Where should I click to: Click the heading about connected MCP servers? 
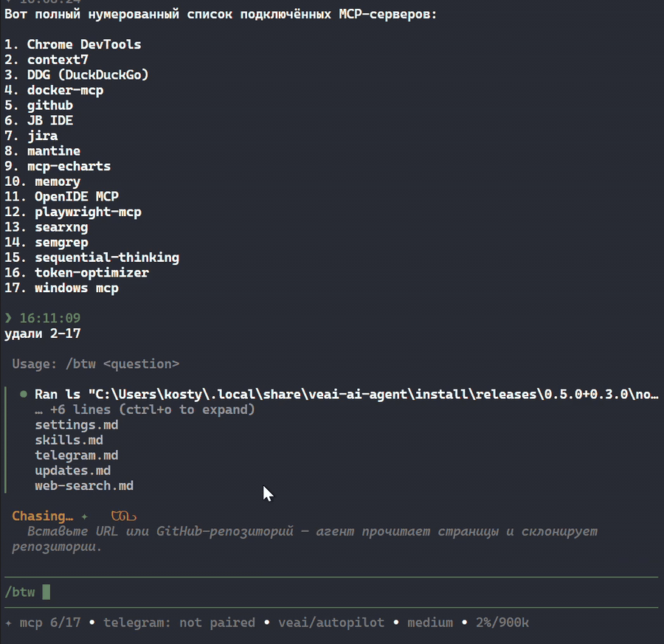pyautogui.click(x=220, y=14)
